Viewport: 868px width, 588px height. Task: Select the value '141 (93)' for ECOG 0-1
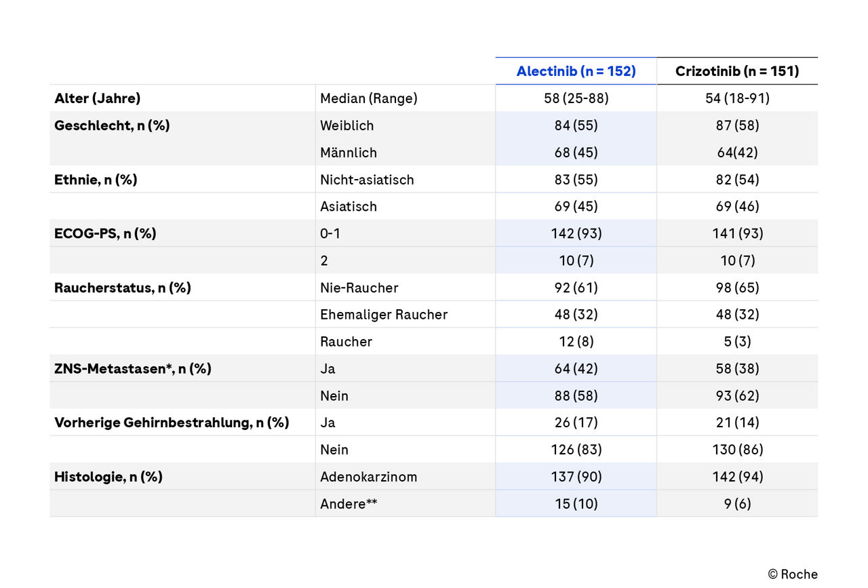click(x=737, y=233)
